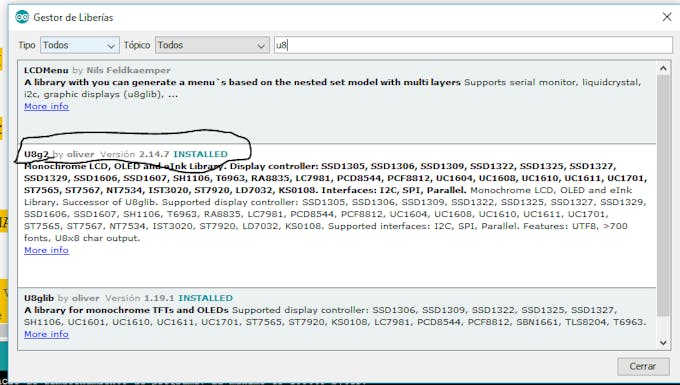Open More info link for LCDMenu

tap(46, 106)
